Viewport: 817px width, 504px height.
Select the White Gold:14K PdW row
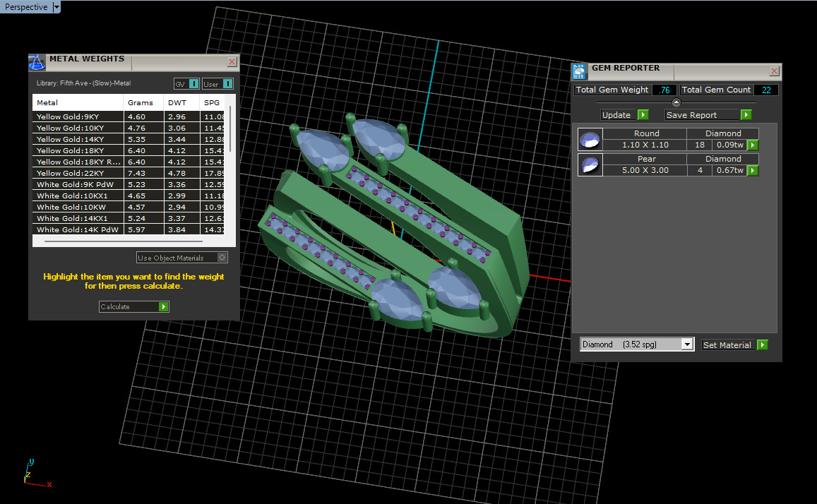pyautogui.click(x=129, y=229)
